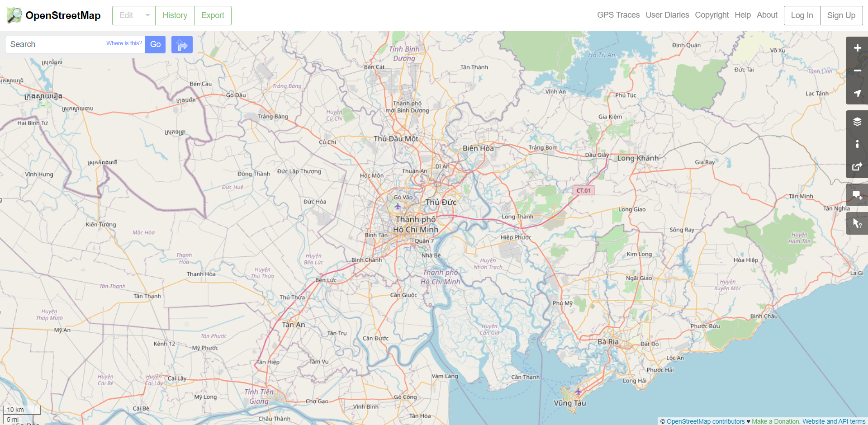868x425 pixels.
Task: Click the Phú Mỹ label
Action: point(562,303)
